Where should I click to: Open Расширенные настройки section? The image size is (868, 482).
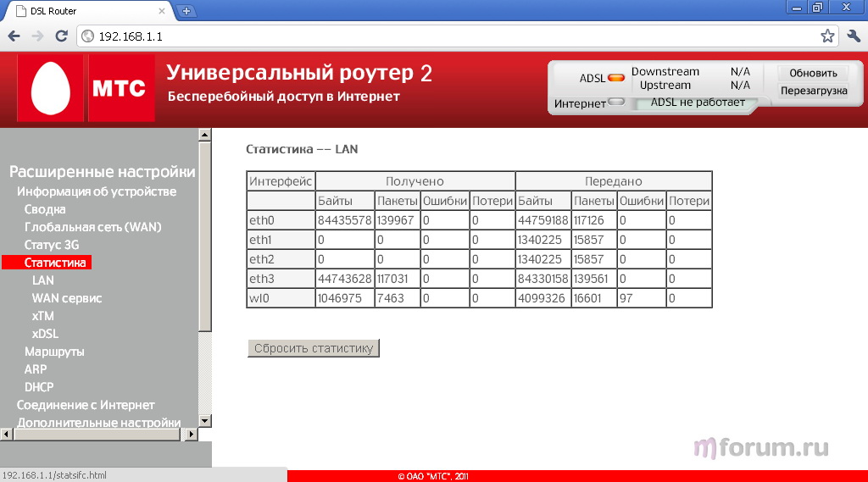[x=103, y=172]
